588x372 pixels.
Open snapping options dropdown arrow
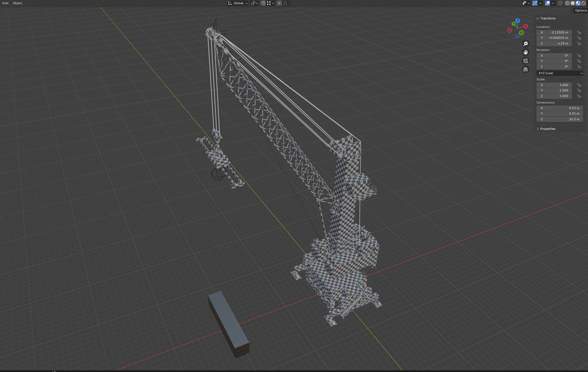click(273, 3)
